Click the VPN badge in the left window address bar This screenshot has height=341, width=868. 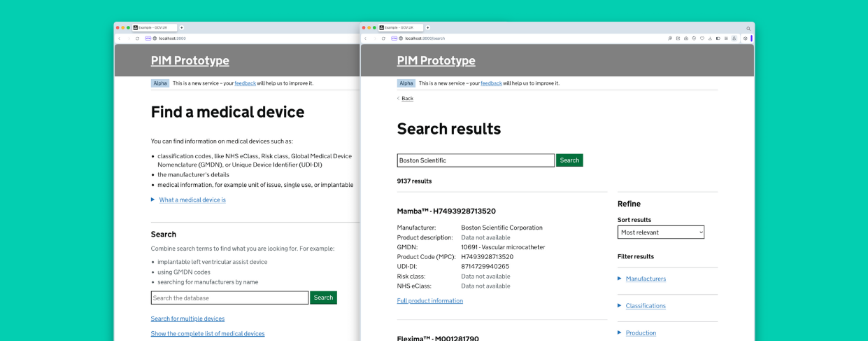coord(148,39)
